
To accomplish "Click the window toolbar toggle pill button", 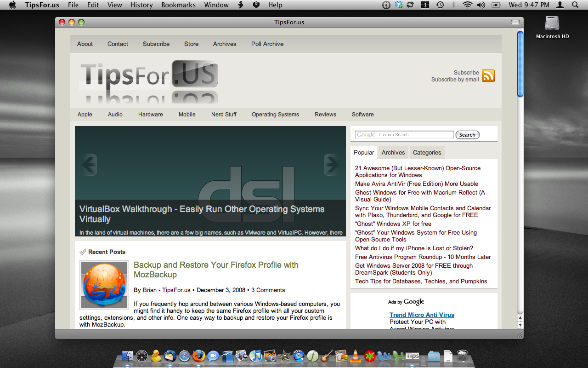I will [515, 22].
